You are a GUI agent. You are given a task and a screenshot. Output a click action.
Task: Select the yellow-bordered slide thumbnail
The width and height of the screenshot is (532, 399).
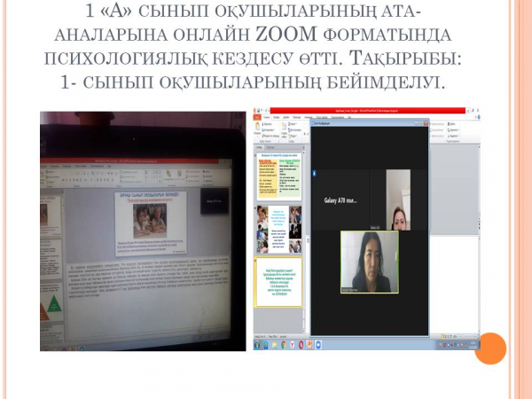tap(278, 282)
